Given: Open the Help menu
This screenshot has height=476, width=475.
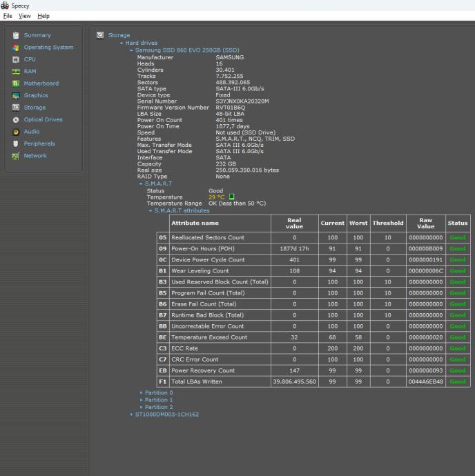Looking at the screenshot, I should [x=43, y=16].
